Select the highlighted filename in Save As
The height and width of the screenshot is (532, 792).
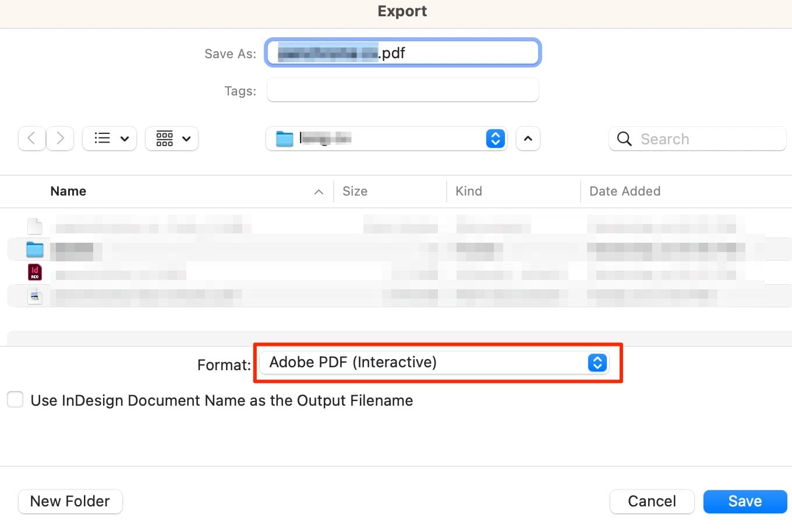click(326, 52)
